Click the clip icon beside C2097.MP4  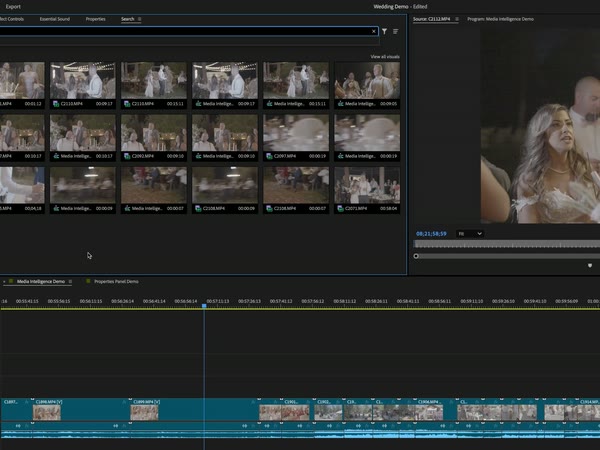(x=269, y=156)
